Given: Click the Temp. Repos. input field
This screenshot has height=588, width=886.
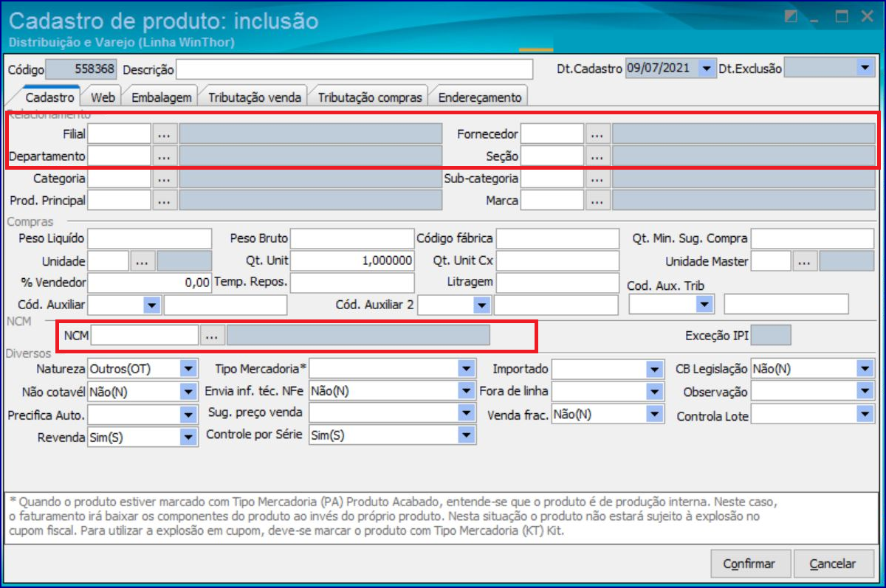Looking at the screenshot, I should 352,283.
